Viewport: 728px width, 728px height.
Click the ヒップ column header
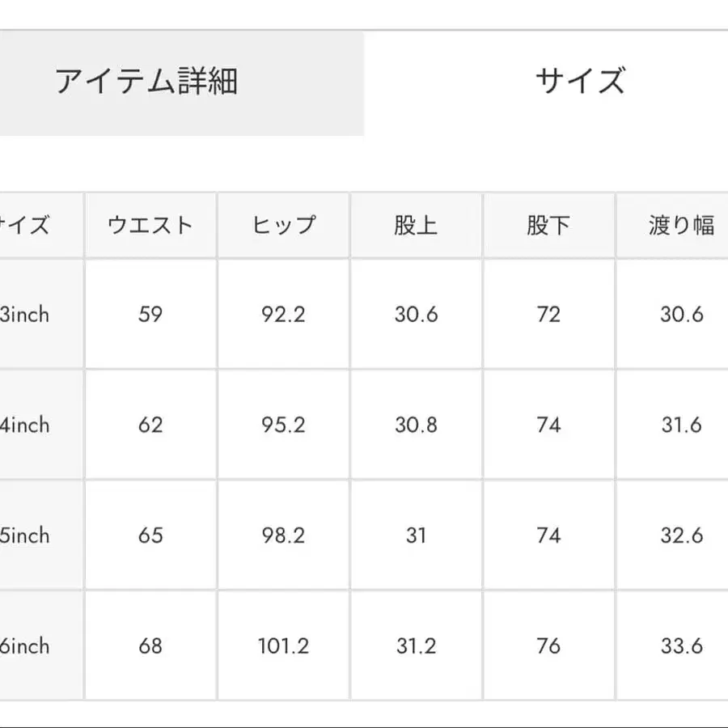pyautogui.click(x=283, y=225)
